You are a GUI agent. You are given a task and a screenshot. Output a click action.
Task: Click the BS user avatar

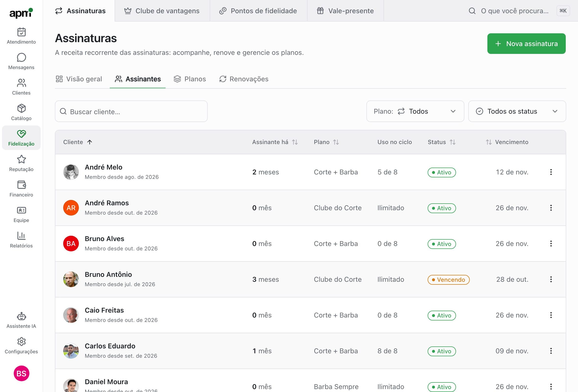21,373
